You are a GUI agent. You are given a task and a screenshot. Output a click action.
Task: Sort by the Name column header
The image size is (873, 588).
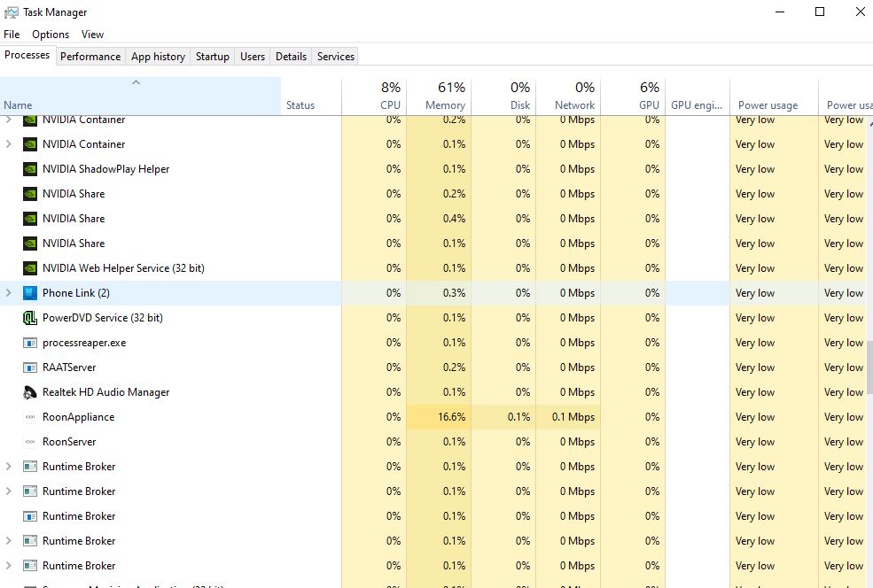pos(140,97)
